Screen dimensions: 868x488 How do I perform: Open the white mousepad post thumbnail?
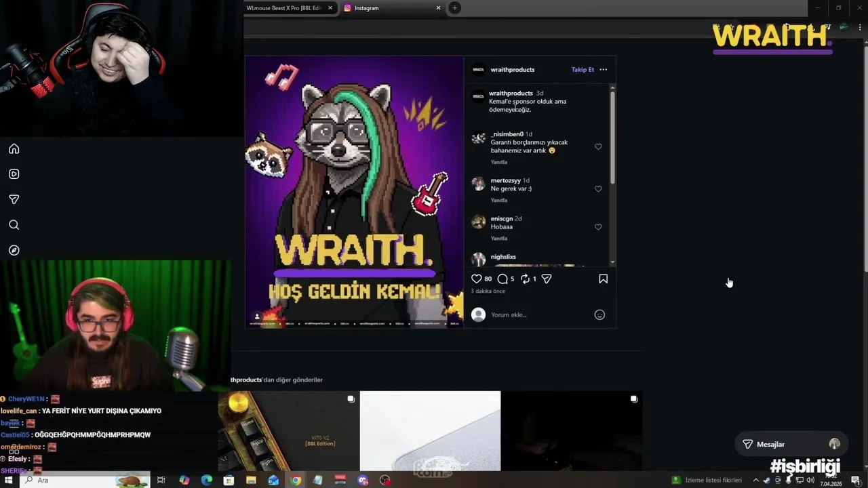tap(430, 431)
